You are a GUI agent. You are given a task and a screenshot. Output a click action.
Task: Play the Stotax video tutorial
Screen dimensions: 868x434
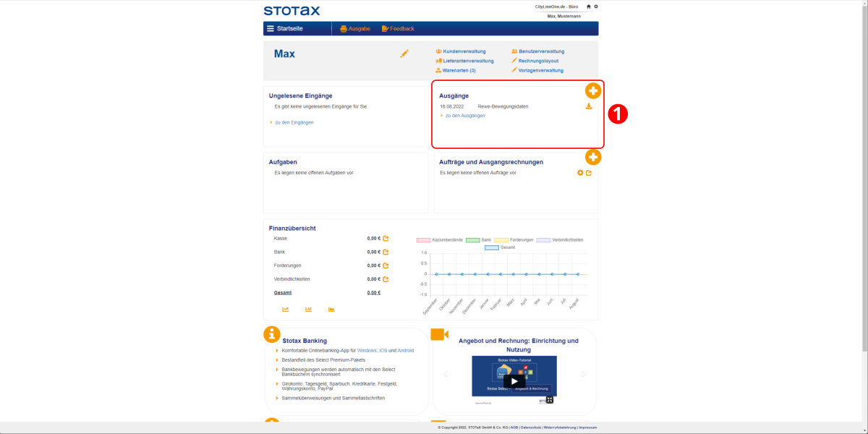pos(514,381)
